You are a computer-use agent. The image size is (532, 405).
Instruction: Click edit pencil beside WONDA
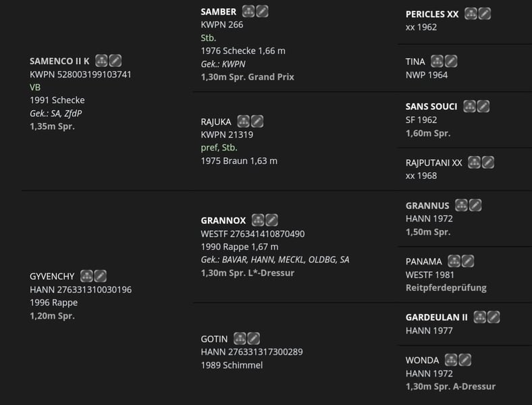pyautogui.click(x=465, y=360)
